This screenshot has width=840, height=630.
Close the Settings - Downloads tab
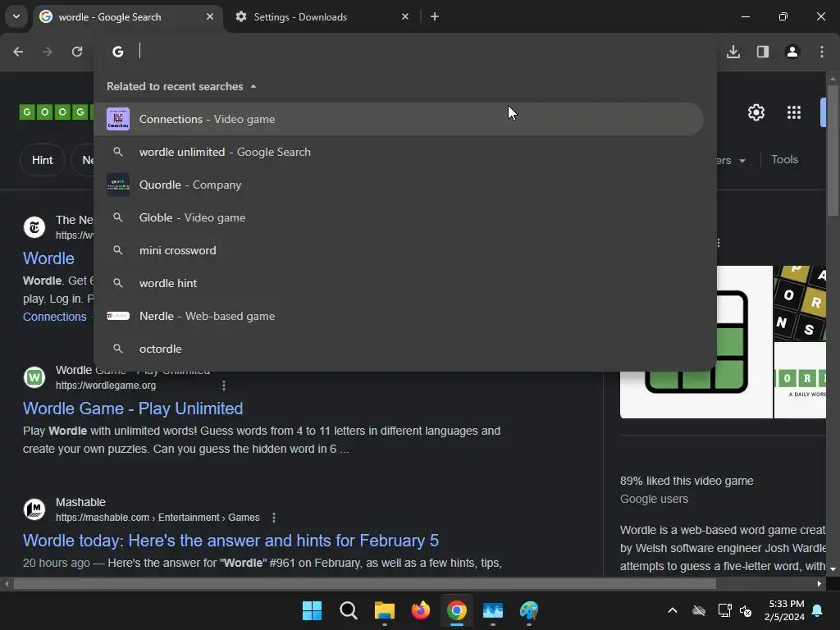(405, 16)
